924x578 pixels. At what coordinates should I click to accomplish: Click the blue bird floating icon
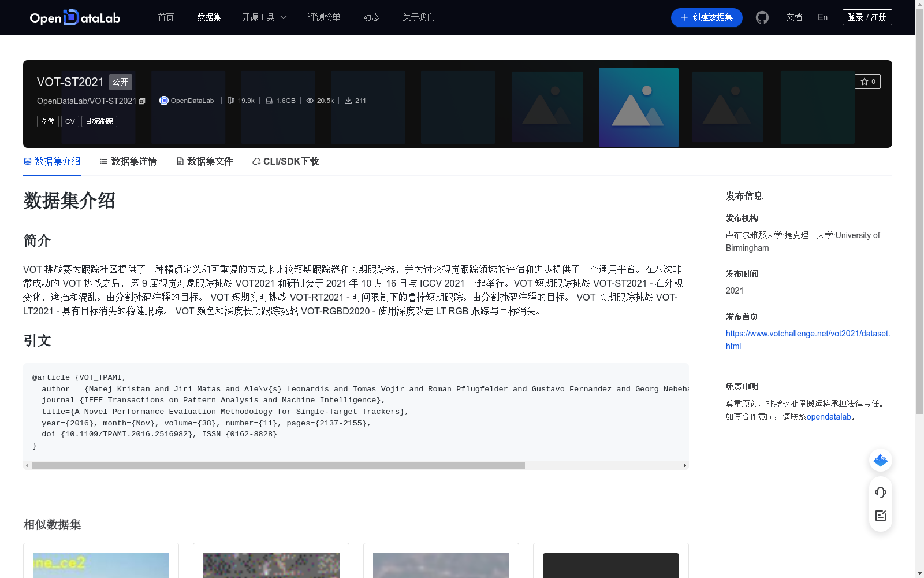pyautogui.click(x=881, y=460)
